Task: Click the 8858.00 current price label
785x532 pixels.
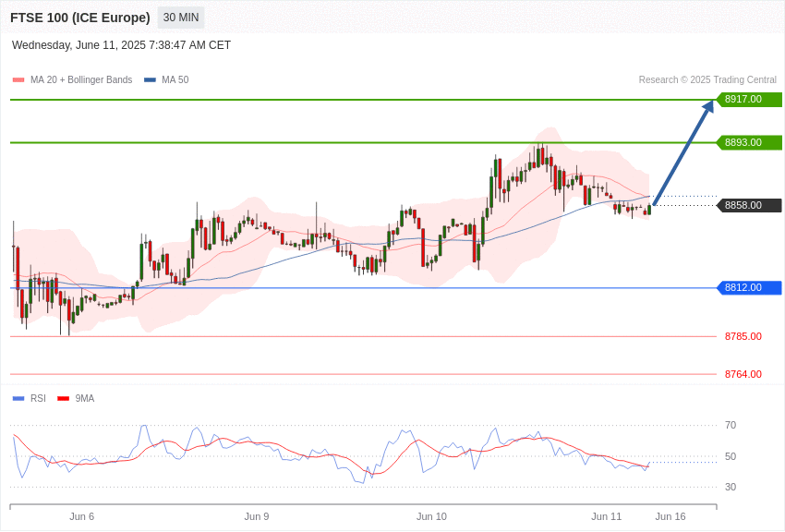Action: point(750,205)
